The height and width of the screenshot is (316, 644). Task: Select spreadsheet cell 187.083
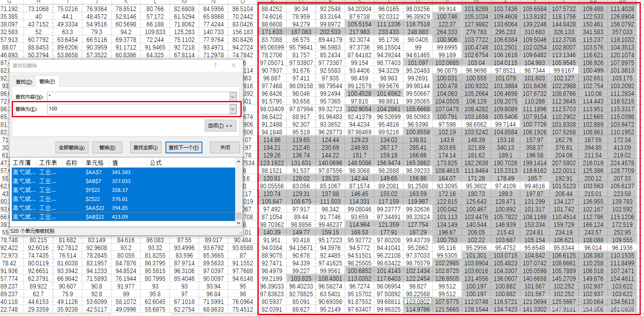tap(301, 32)
